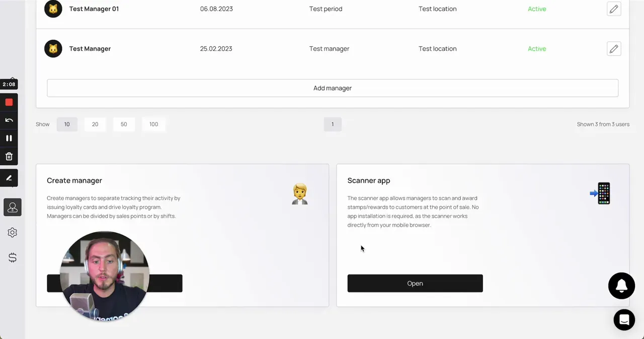Image resolution: width=644 pixels, height=339 pixels.
Task: Open billing dollar icon in sidebar
Action: point(13,258)
